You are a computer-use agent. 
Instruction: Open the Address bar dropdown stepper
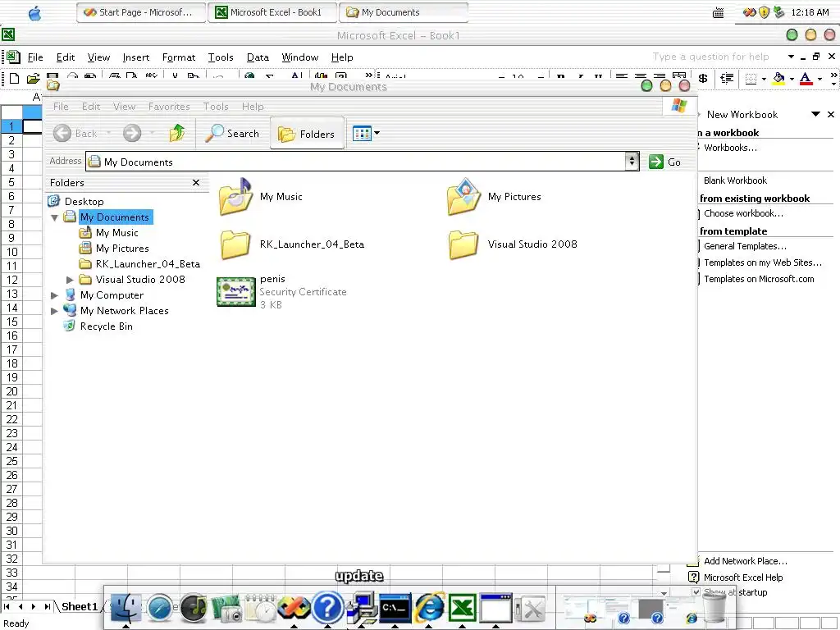[632, 162]
